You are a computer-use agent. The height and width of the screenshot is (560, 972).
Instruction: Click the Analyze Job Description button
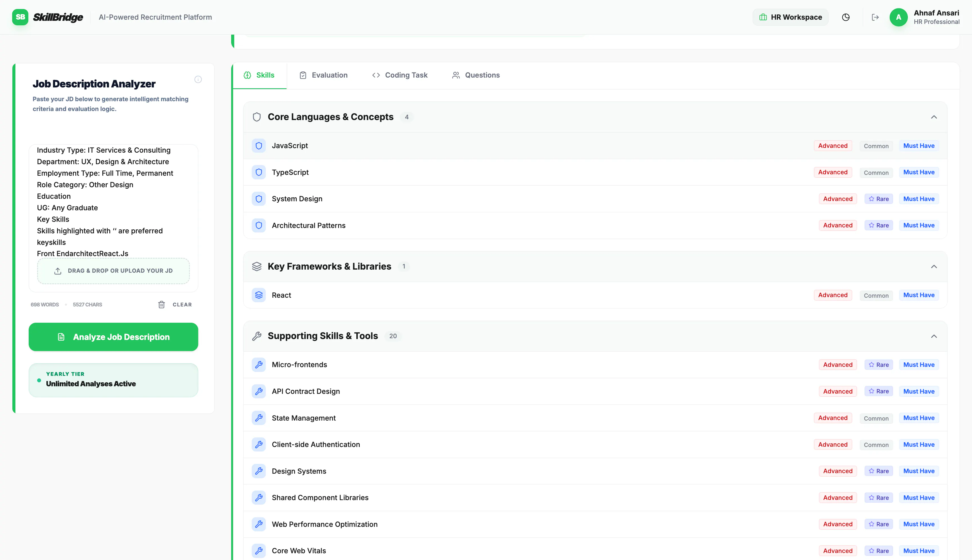114,337
